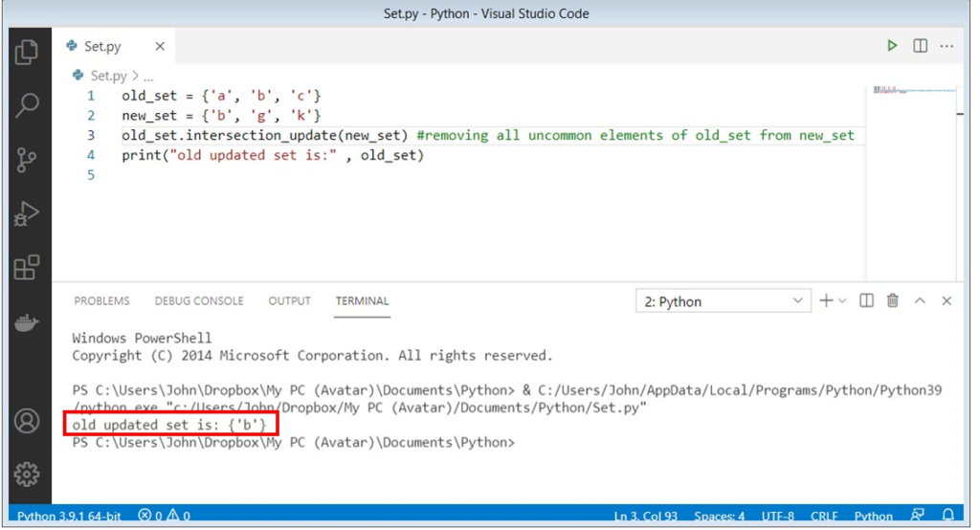
Task: Run Python file with the play button
Action: (892, 46)
